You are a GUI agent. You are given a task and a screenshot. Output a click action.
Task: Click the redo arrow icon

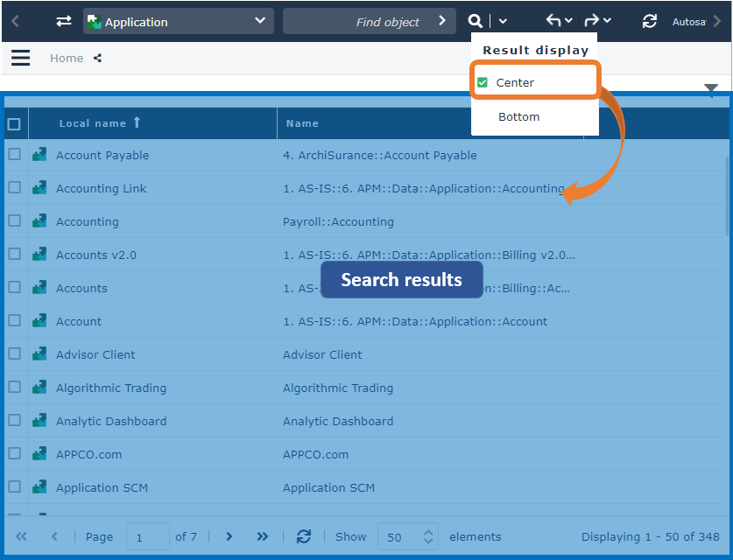point(592,21)
